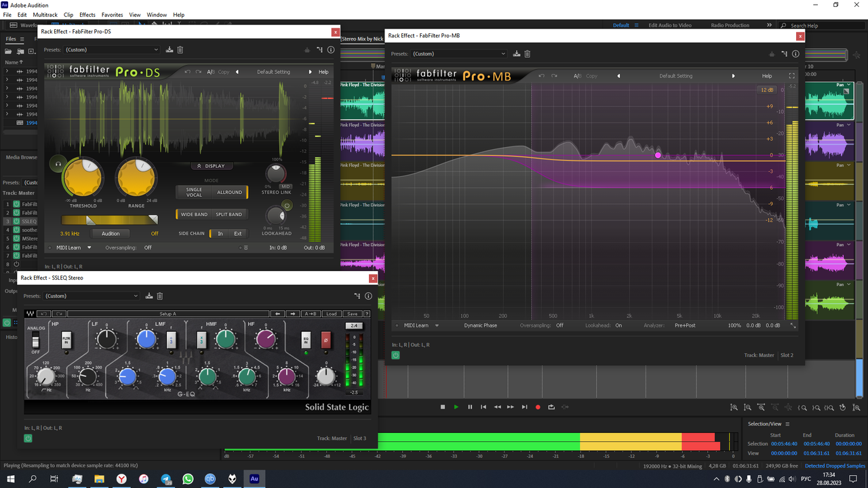868x488 pixels.
Task: Toggle FLTR IN button on SSLEQ
Action: click(x=66, y=339)
